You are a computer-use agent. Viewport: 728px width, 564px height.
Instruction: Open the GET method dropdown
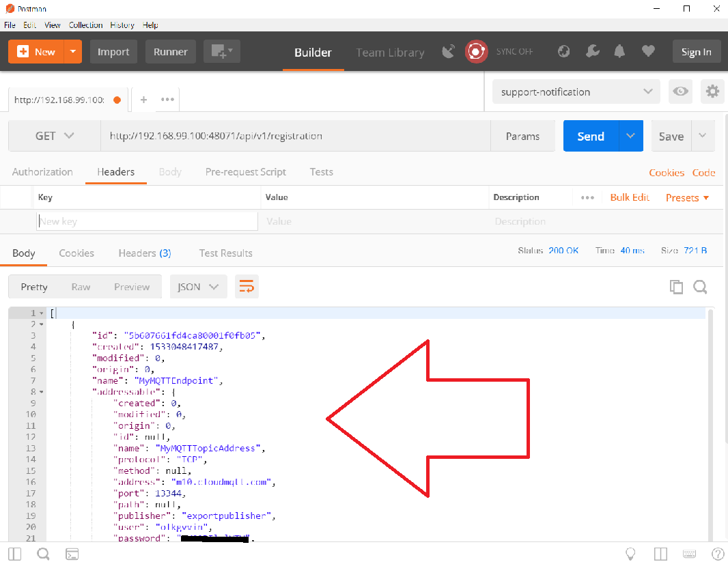click(54, 135)
